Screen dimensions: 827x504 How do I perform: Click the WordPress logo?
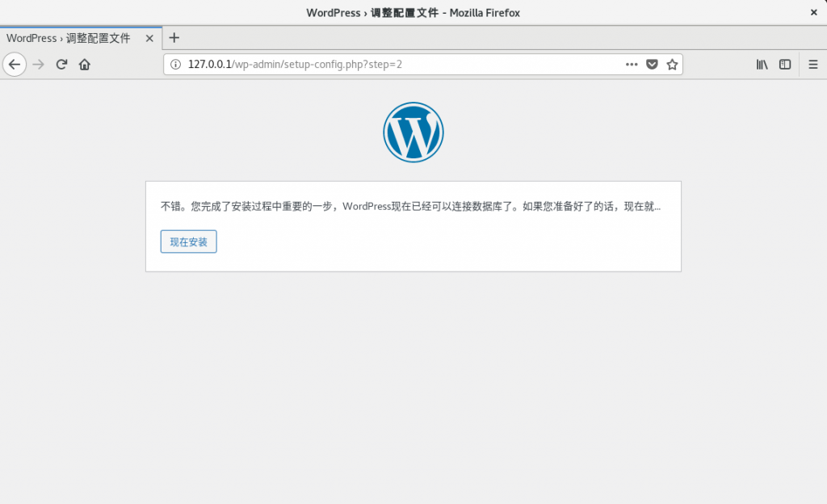click(x=413, y=132)
